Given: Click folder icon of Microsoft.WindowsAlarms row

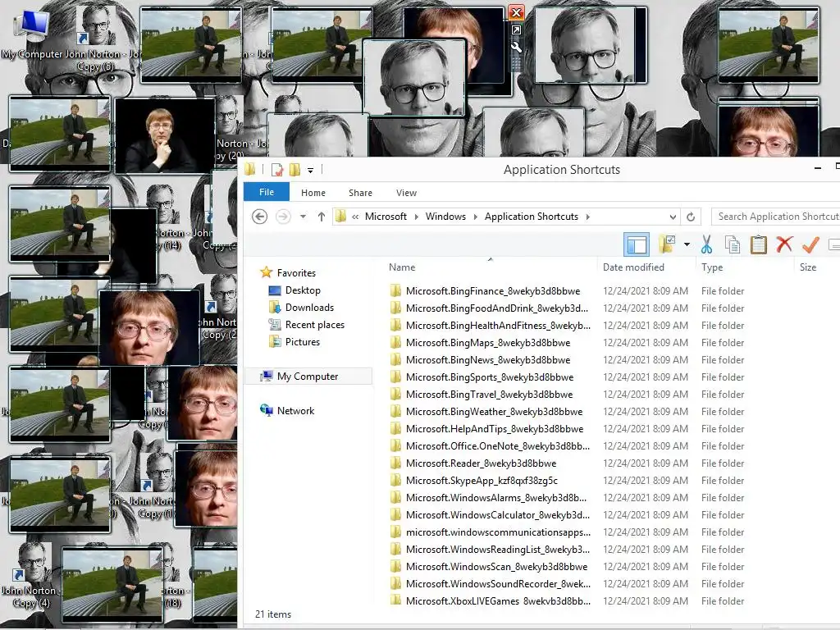Looking at the screenshot, I should point(395,498).
